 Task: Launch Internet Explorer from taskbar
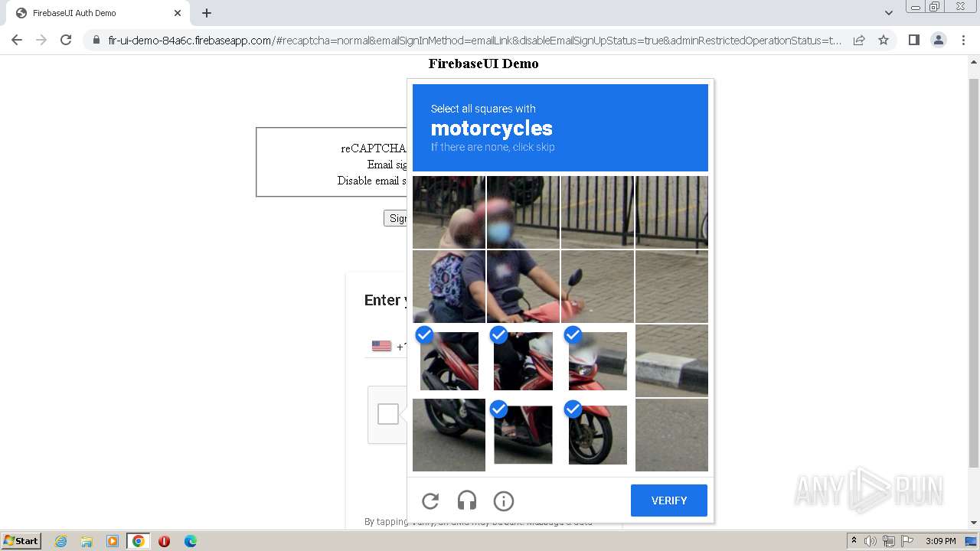[x=60, y=541]
